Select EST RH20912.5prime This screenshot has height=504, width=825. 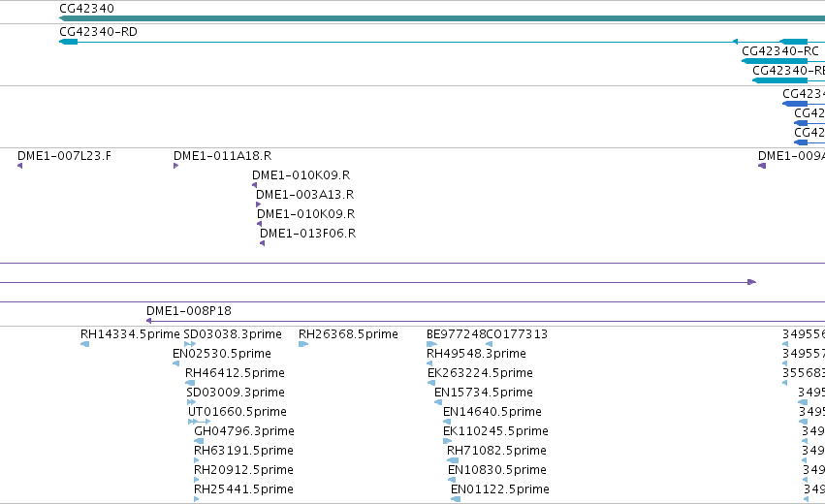pyautogui.click(x=243, y=470)
